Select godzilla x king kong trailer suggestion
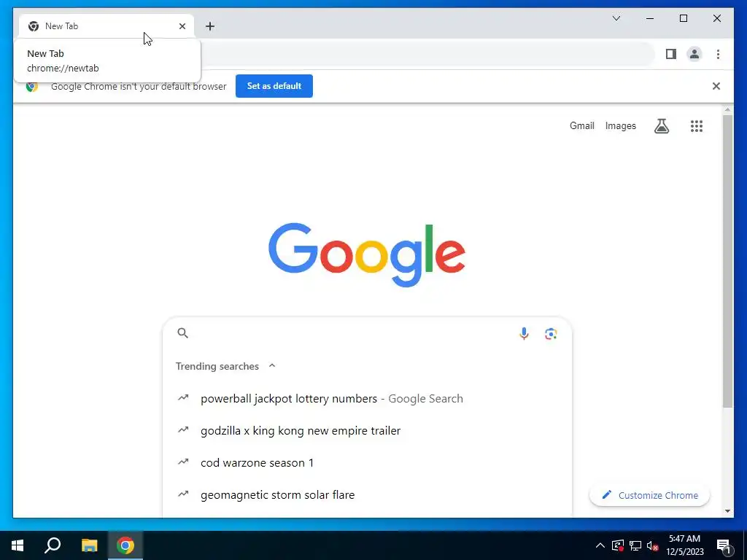 pyautogui.click(x=367, y=430)
